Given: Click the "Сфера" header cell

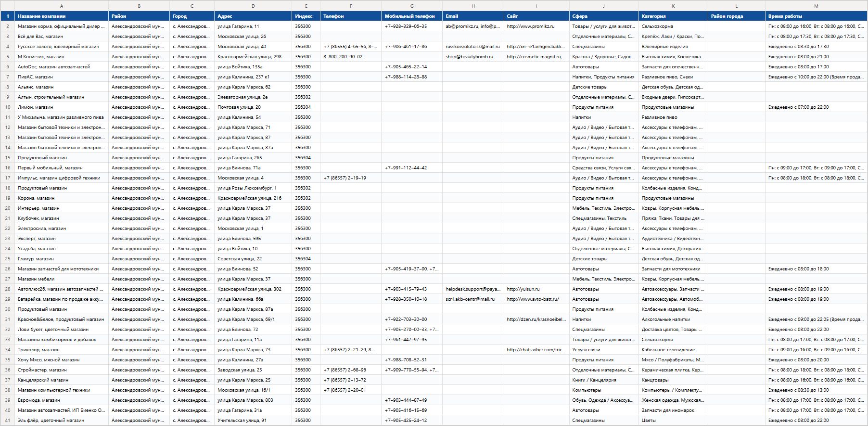Looking at the screenshot, I should pyautogui.click(x=604, y=16).
